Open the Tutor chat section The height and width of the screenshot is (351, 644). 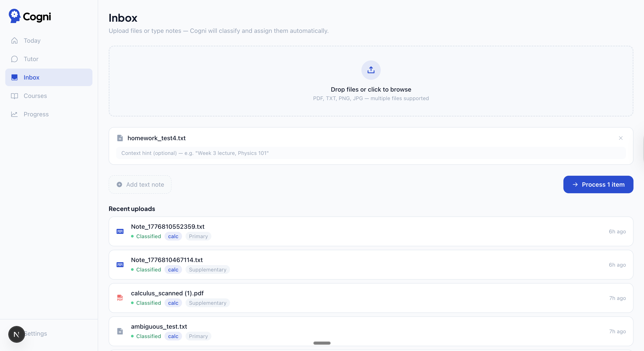click(49, 59)
